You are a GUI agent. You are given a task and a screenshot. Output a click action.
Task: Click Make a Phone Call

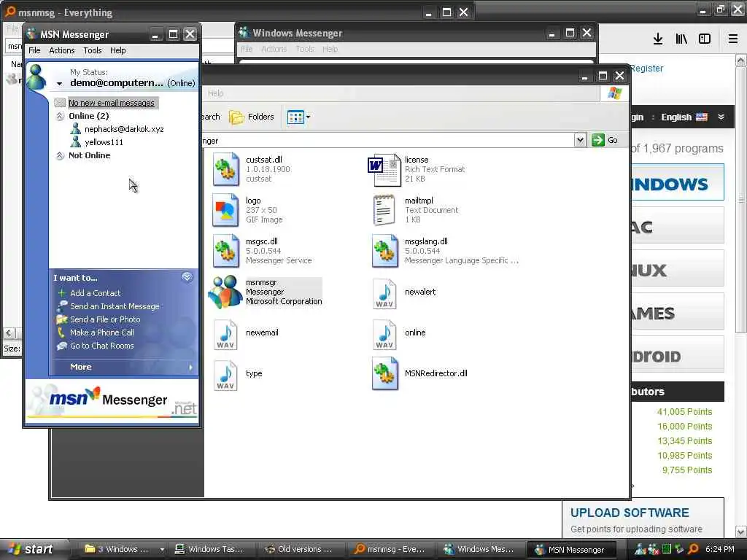(102, 332)
